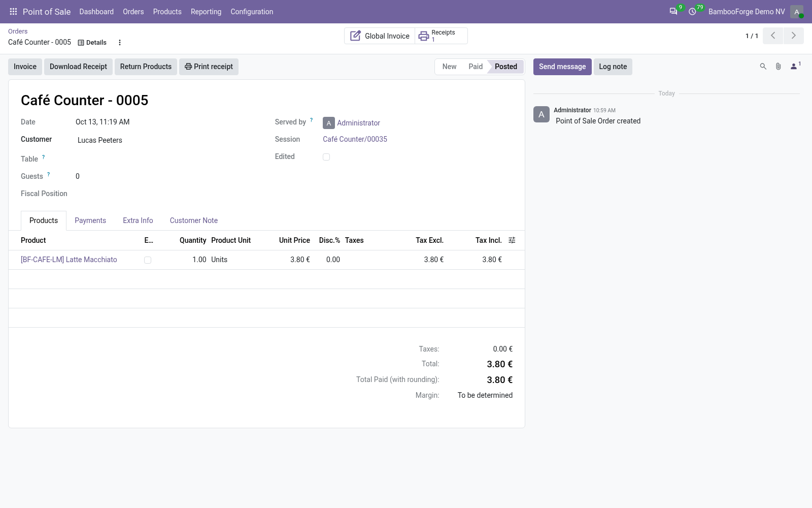Search chatter messages with magnifier icon
Image resolution: width=812 pixels, height=508 pixels.
tap(763, 67)
